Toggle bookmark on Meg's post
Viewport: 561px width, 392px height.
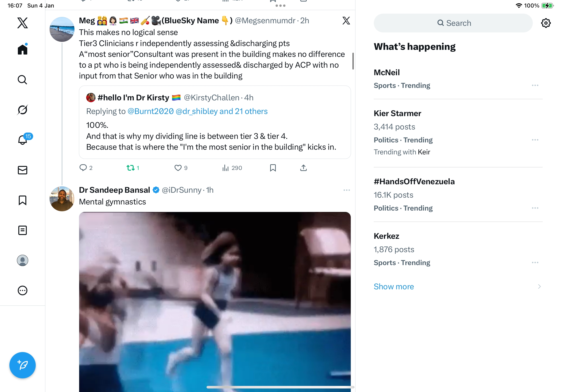273,168
